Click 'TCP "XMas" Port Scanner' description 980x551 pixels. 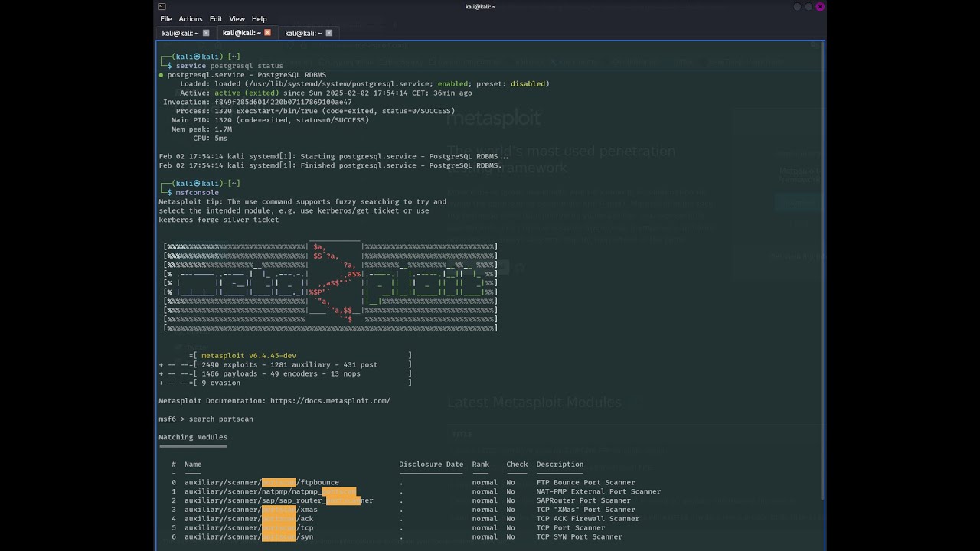[586, 510]
